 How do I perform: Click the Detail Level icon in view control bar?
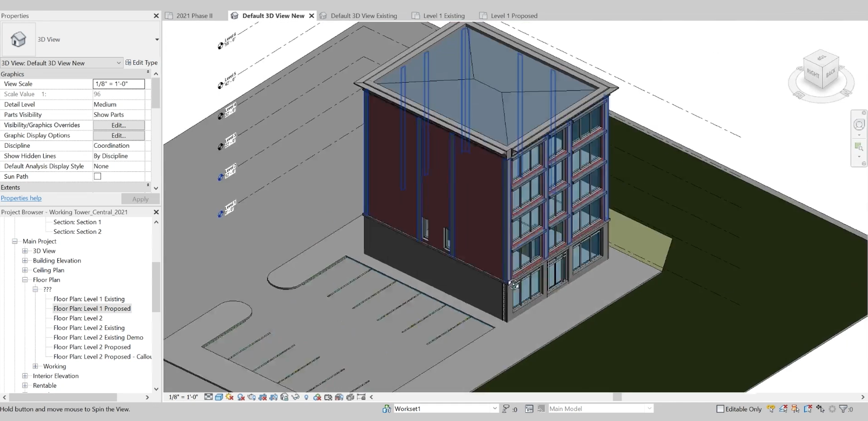click(208, 397)
